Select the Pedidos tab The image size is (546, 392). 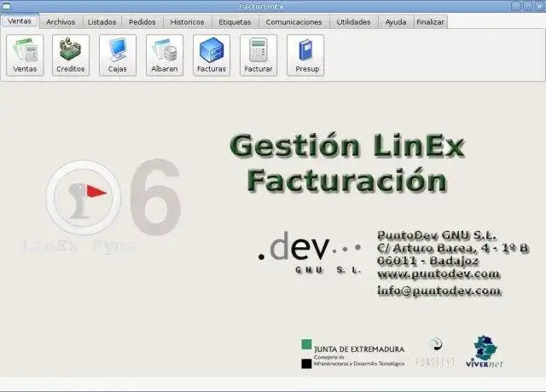pos(142,22)
